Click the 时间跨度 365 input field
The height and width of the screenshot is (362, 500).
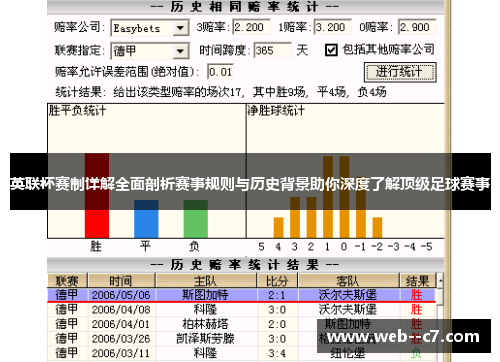point(272,50)
